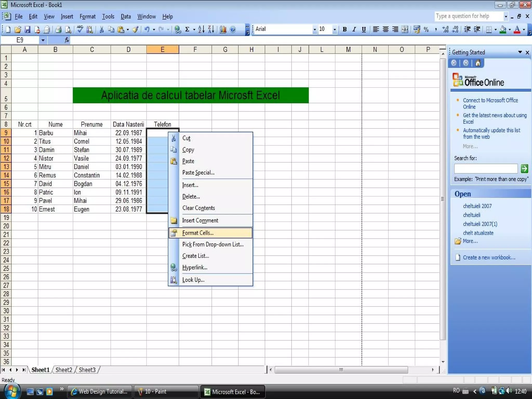Toggle Align Left

point(376,29)
